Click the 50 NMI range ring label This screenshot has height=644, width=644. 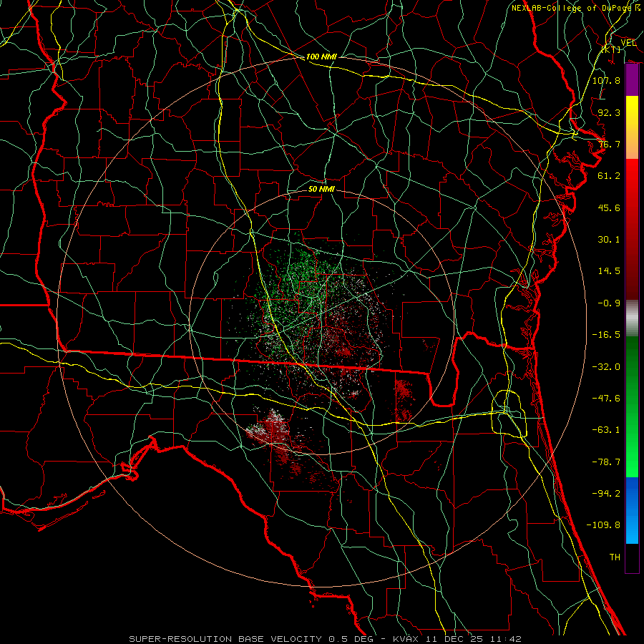[321, 189]
